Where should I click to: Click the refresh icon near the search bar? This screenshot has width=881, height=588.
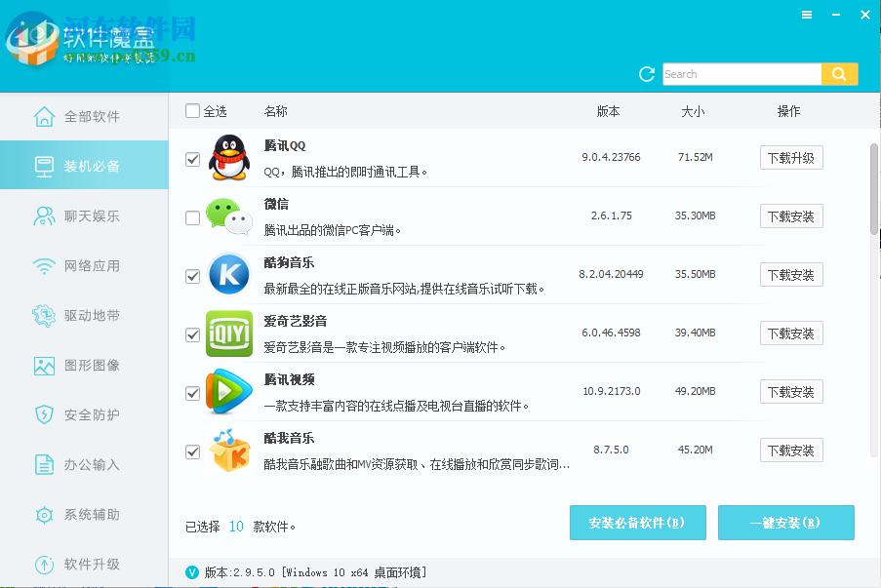pos(646,73)
